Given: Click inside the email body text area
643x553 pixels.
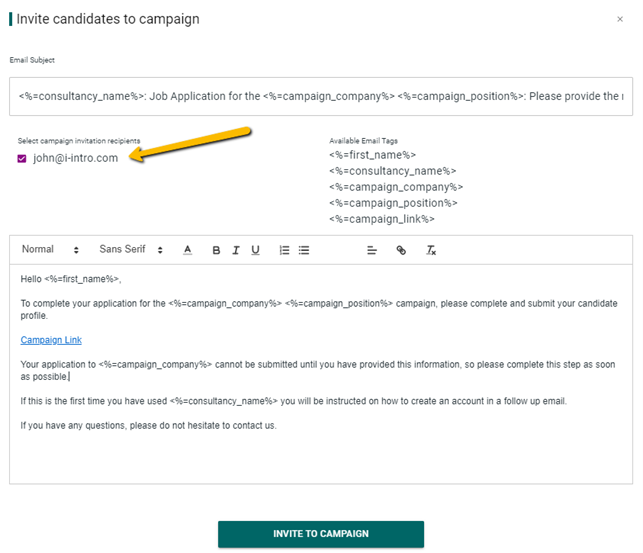Looking at the screenshot, I should (320, 450).
